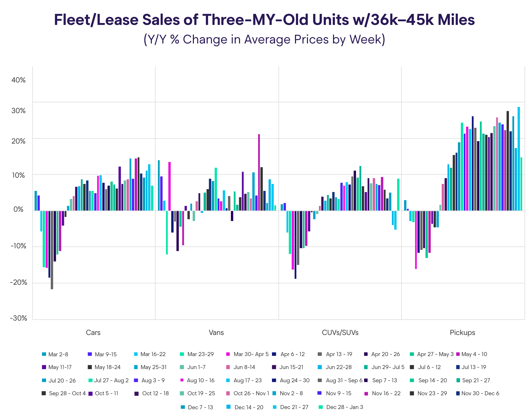Click the Y/Y % Change subtitle text
The width and height of the screenshot is (532, 419).
(x=264, y=39)
